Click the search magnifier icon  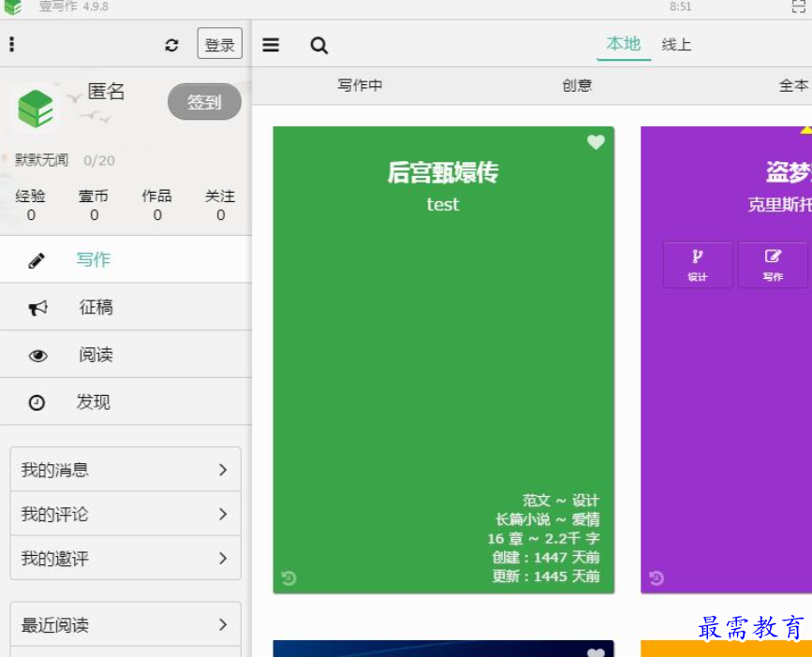(x=319, y=45)
